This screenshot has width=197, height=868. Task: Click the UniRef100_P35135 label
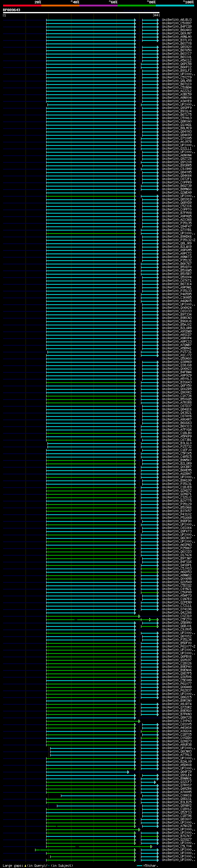(x=177, y=223)
